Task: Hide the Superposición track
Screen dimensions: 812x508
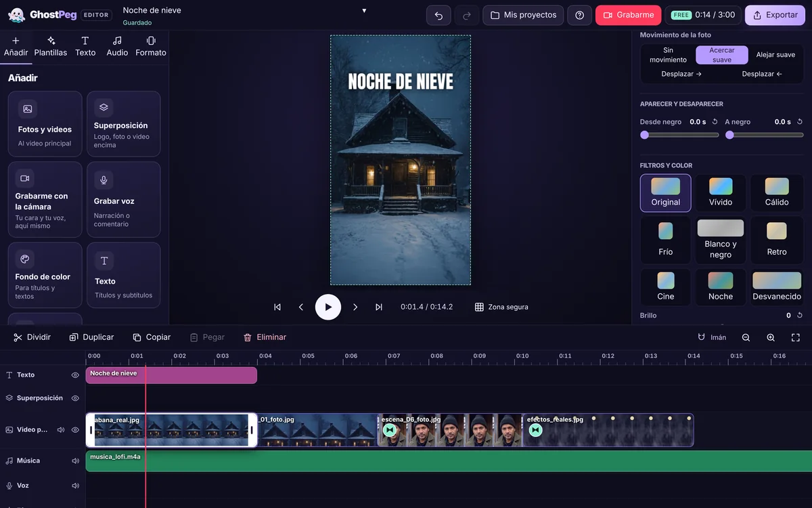Action: click(75, 398)
